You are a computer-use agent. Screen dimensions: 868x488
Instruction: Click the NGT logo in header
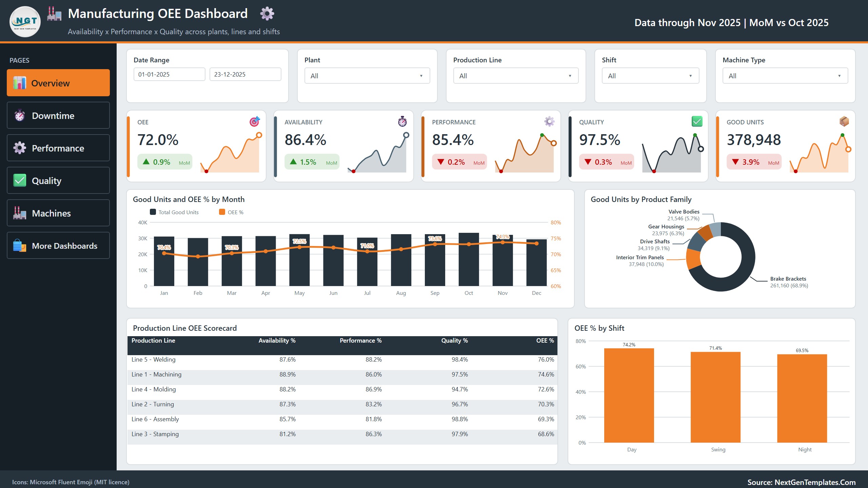tap(25, 21)
